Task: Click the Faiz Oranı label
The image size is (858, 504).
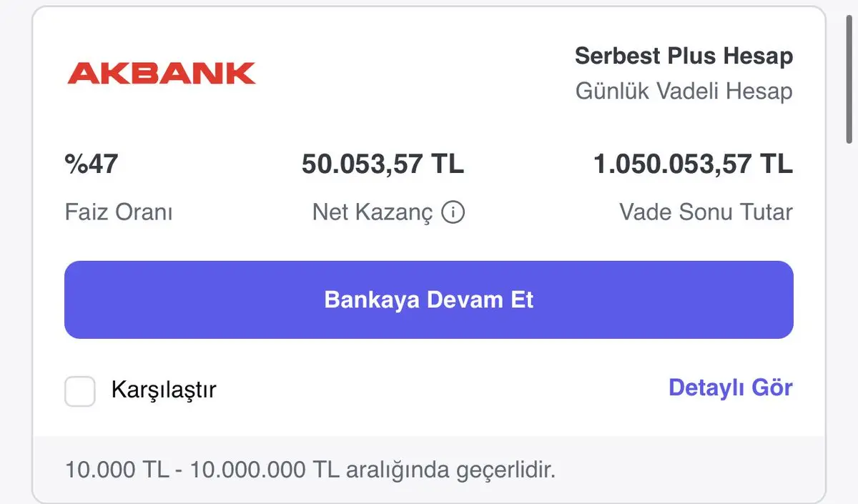Action: pyautogui.click(x=119, y=212)
